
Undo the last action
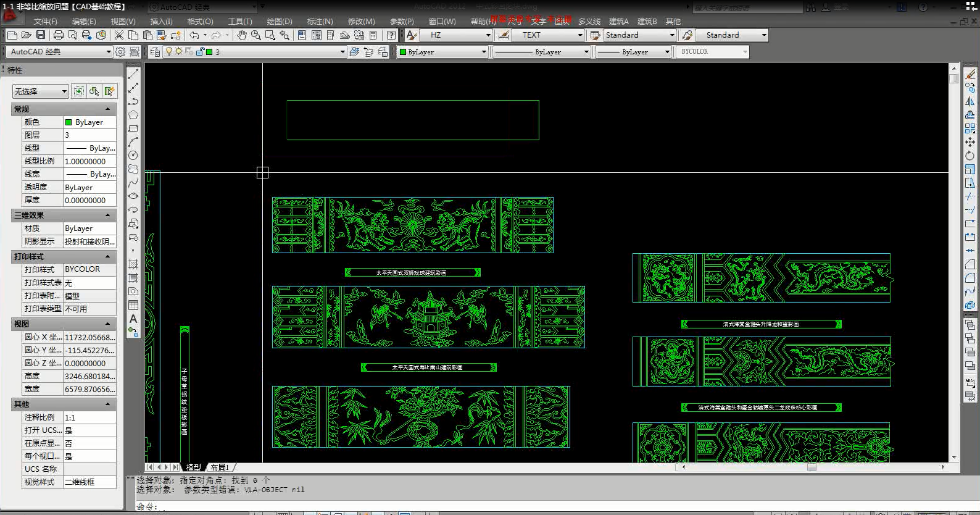tap(194, 35)
